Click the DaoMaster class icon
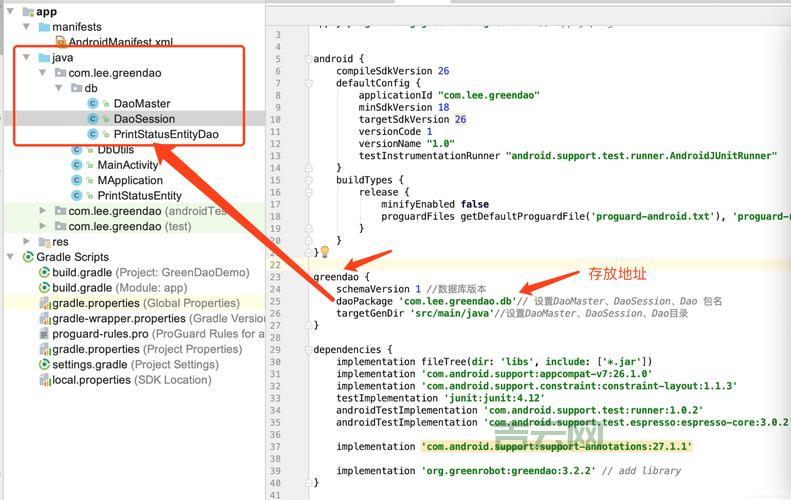791x500 pixels. (93, 103)
